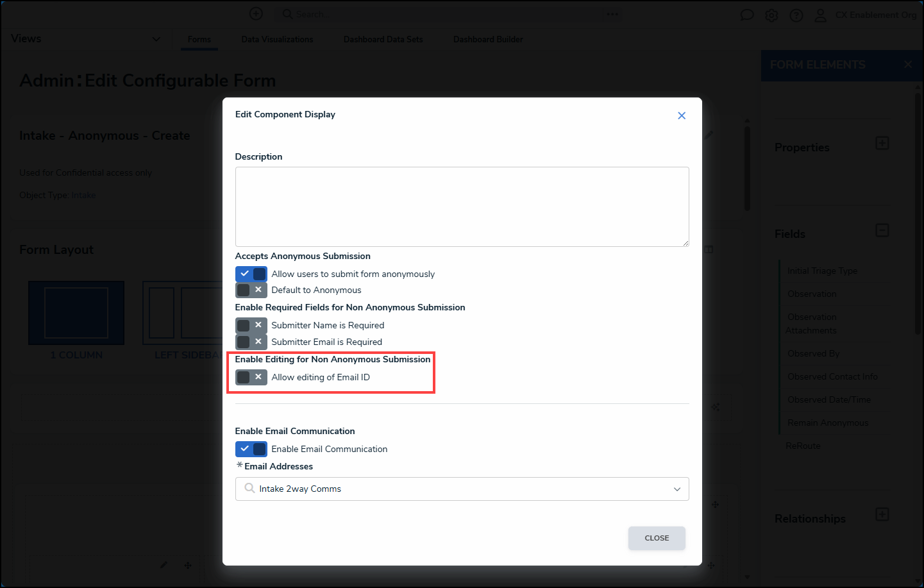The image size is (924, 588).
Task: Open the Email Addresses dropdown
Action: pos(462,489)
